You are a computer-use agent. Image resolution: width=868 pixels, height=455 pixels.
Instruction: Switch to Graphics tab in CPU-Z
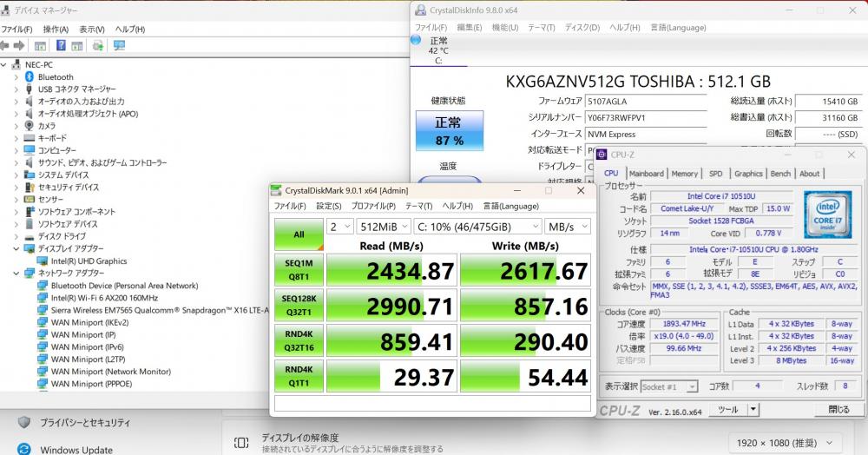click(748, 174)
